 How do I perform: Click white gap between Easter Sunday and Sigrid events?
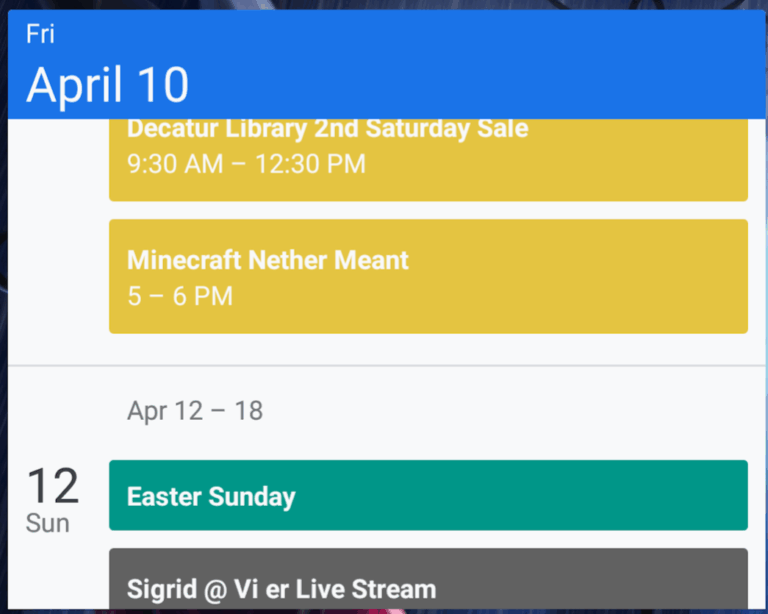(x=428, y=539)
